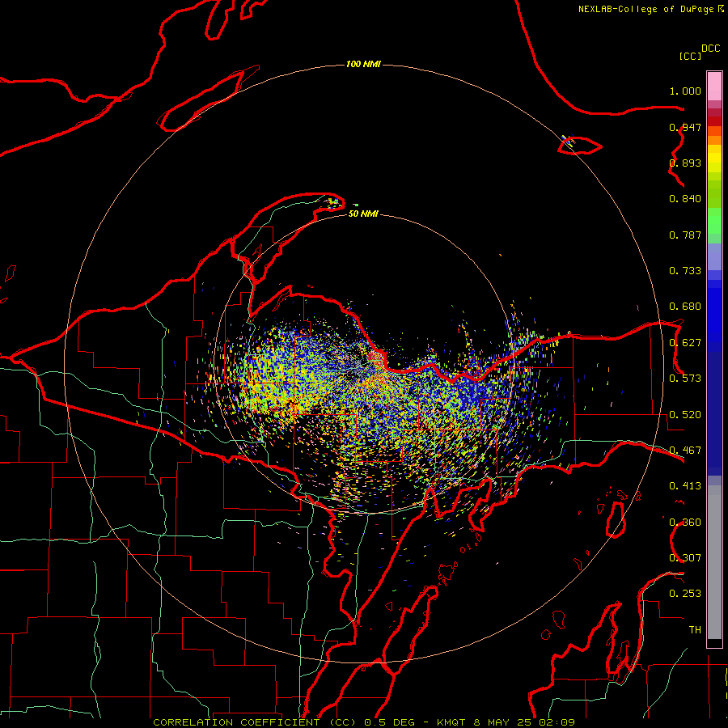Click the DCC label above the color scale
The height and width of the screenshot is (728, 728).
coord(710,49)
